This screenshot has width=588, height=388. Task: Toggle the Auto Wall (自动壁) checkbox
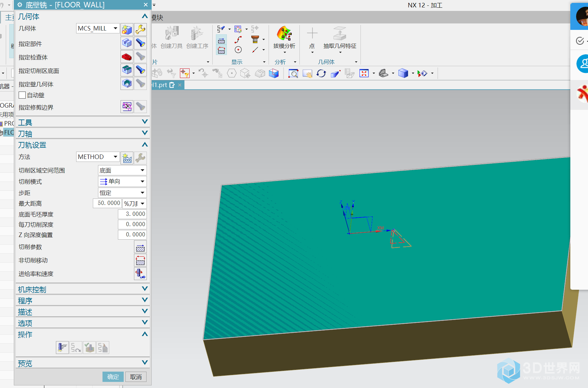click(x=22, y=95)
